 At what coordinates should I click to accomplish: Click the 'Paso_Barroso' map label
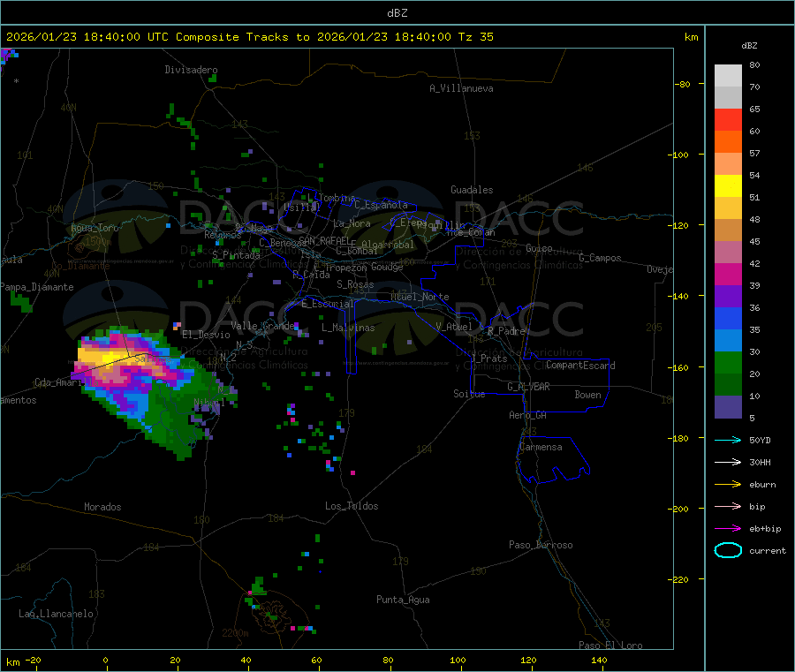541,545
